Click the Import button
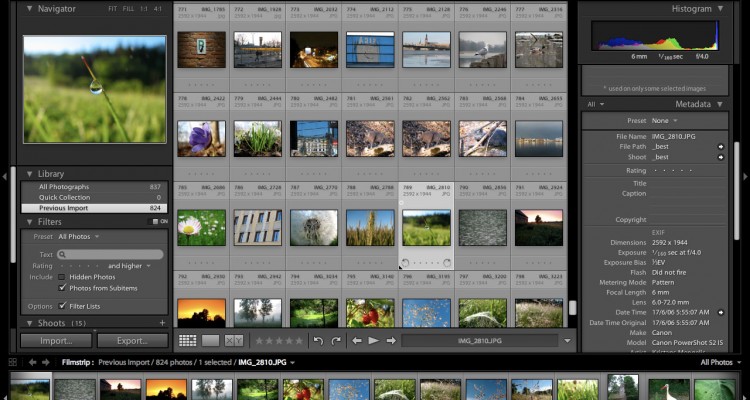750x400 pixels. (56, 341)
